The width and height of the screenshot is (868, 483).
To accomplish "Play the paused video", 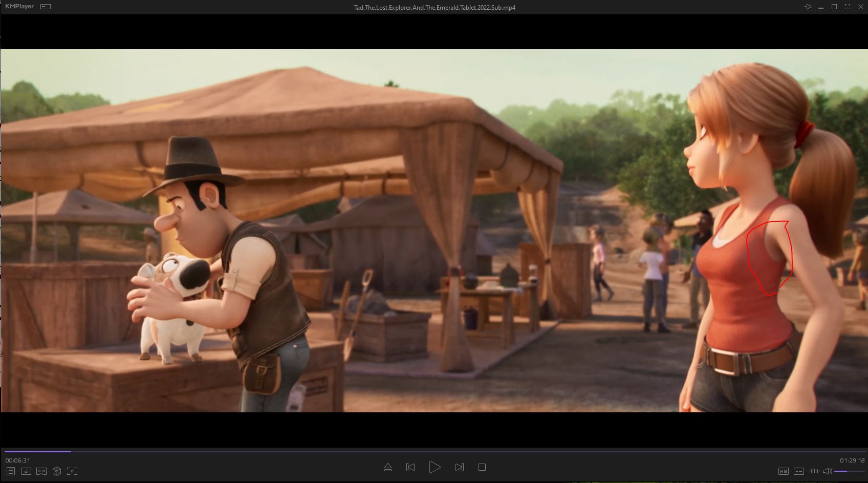I will click(x=435, y=467).
